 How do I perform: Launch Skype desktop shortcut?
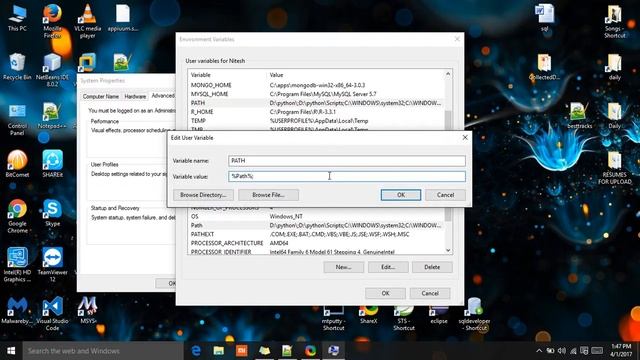click(52, 213)
